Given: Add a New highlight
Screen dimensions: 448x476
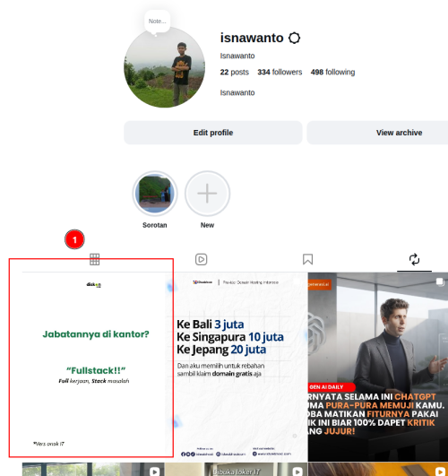Looking at the screenshot, I should 207,194.
